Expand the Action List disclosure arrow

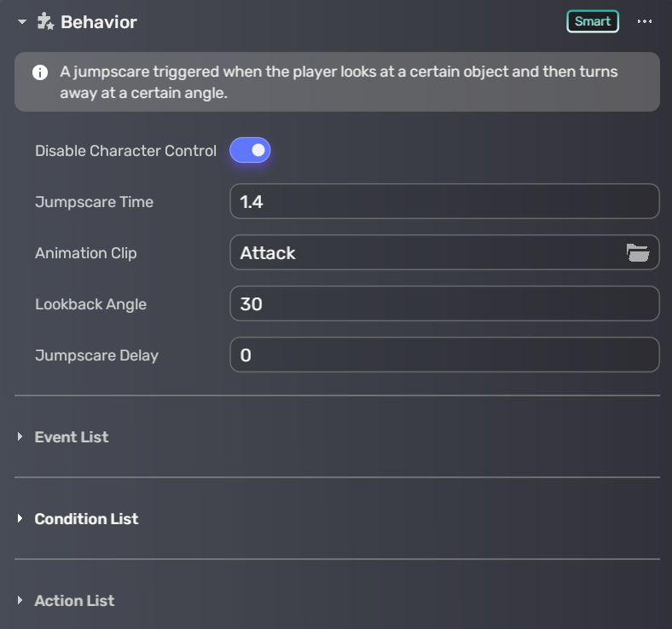tap(20, 601)
